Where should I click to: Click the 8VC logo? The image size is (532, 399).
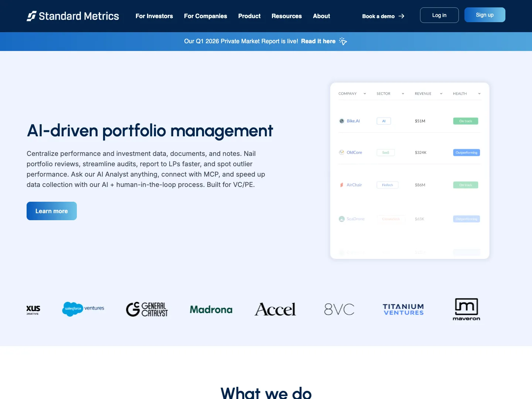(x=339, y=309)
